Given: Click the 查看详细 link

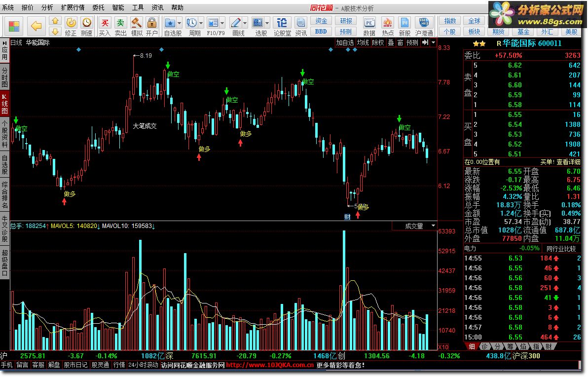Looking at the screenshot, I should coord(568,162).
